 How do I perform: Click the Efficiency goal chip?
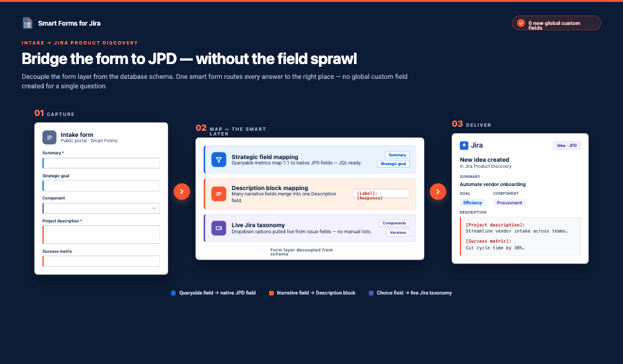pos(473,203)
